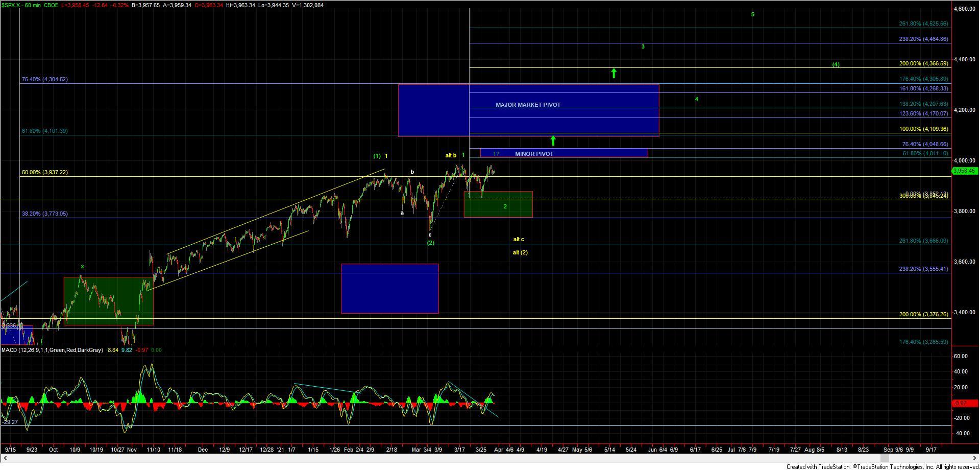Select the green wave 5 label
980x470 pixels.
coord(752,15)
